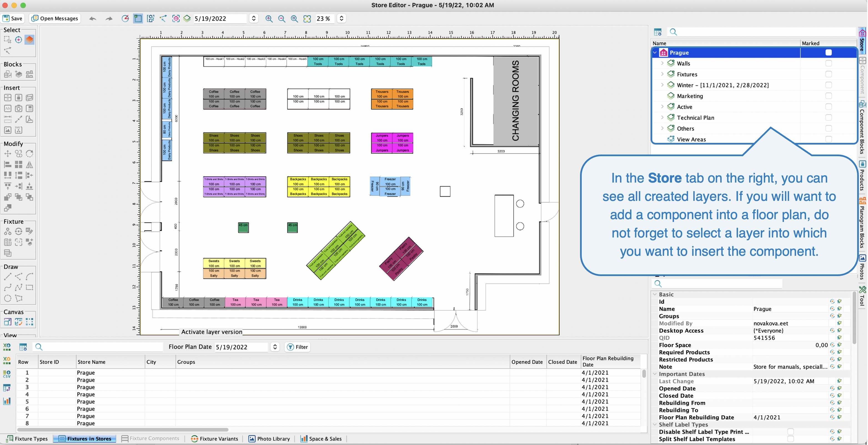Check Split Shelf Label Templates
The width and height of the screenshot is (868, 445).
pos(791,439)
